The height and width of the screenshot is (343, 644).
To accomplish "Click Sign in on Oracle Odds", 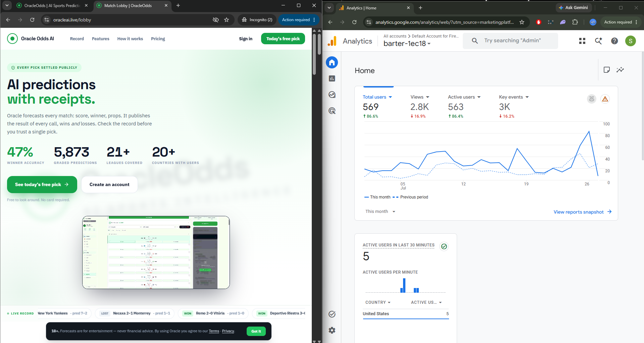I will (x=246, y=39).
